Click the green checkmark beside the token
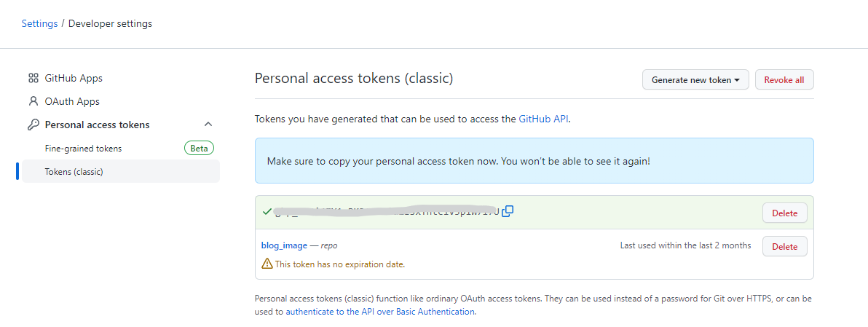 (x=267, y=211)
